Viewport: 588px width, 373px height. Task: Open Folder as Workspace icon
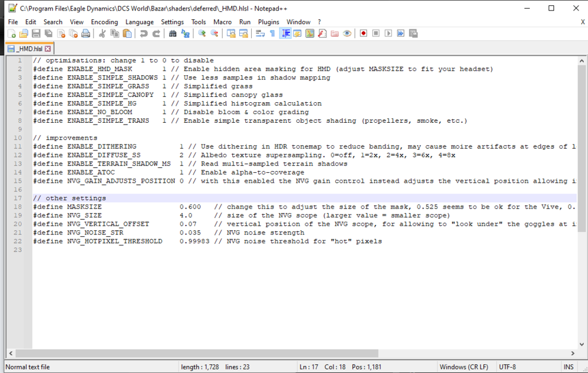335,33
